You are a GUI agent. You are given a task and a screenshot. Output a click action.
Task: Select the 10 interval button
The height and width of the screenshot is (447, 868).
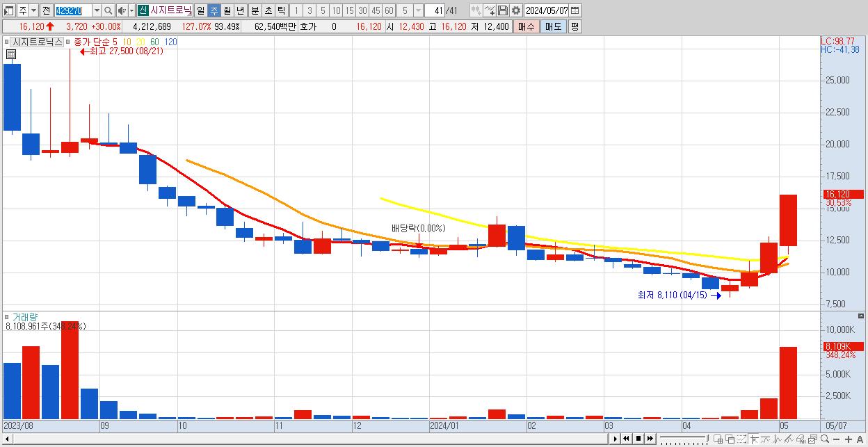click(336, 10)
